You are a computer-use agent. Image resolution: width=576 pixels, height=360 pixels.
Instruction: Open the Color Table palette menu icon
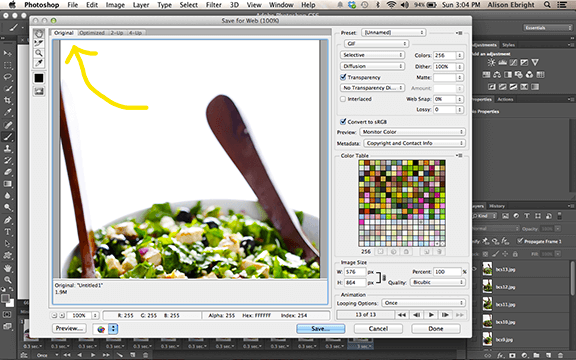[459, 155]
